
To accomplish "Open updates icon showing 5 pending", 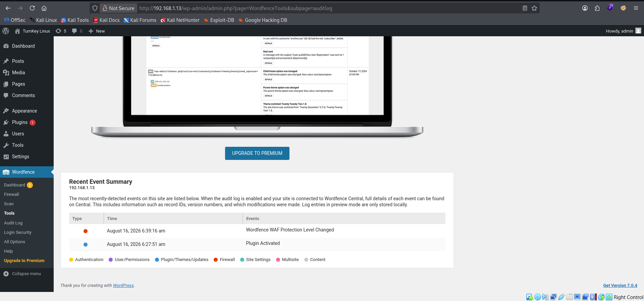I will tap(61, 31).
